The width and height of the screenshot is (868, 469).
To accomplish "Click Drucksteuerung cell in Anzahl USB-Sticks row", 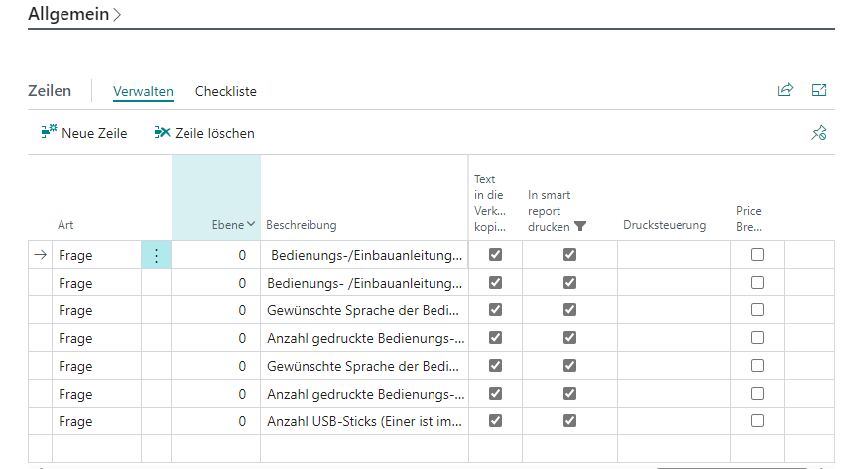I will pos(674,421).
